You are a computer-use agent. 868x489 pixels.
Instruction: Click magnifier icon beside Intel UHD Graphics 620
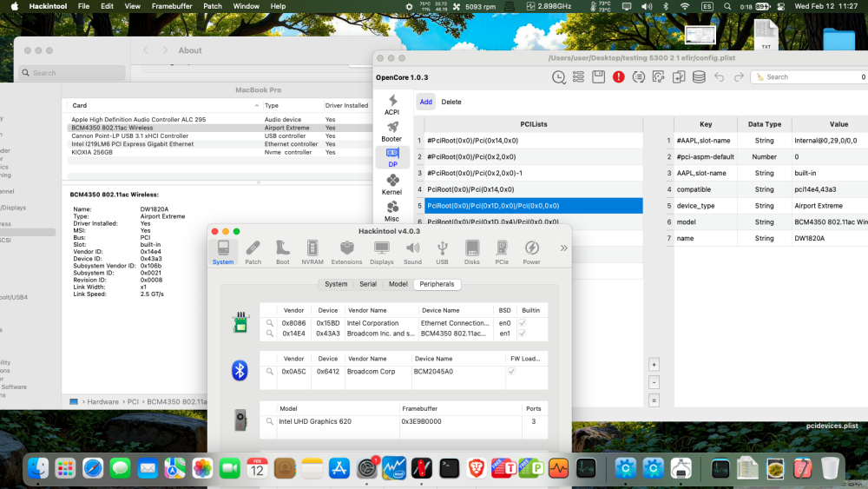click(270, 421)
